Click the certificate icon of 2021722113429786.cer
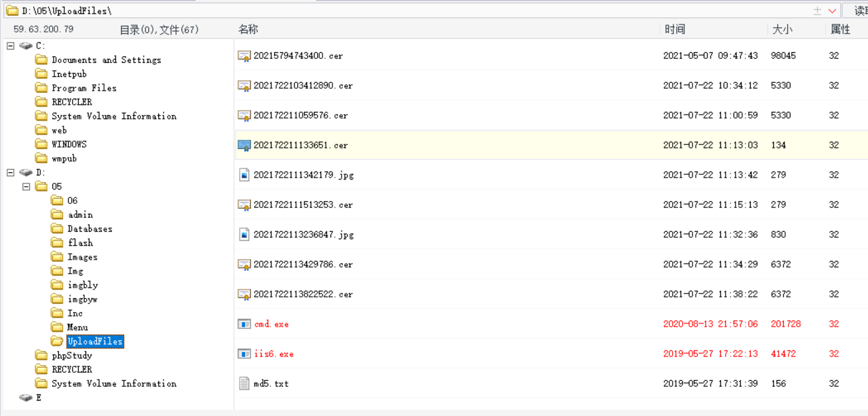The image size is (868, 416). point(244,264)
